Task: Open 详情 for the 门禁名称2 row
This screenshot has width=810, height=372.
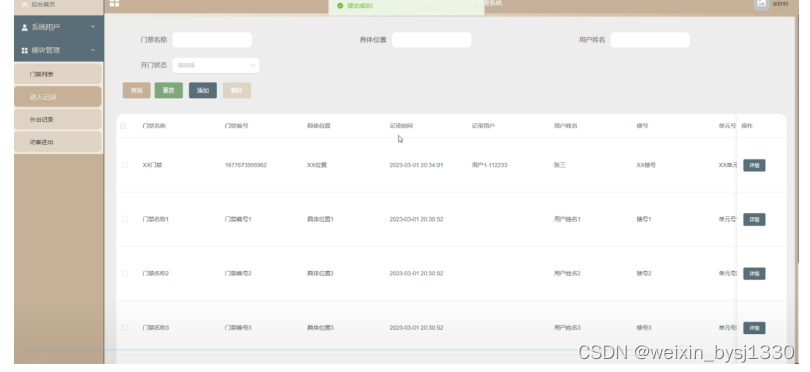Action: tap(754, 274)
